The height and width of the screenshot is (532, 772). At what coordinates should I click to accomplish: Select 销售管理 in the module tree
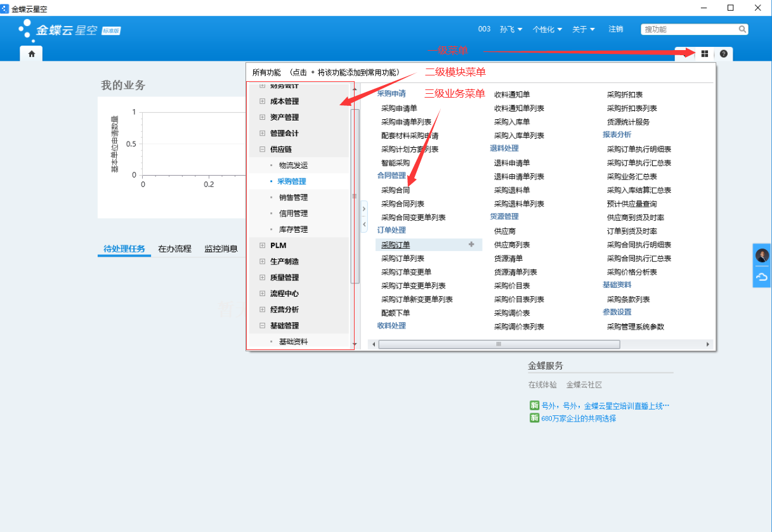tap(293, 197)
